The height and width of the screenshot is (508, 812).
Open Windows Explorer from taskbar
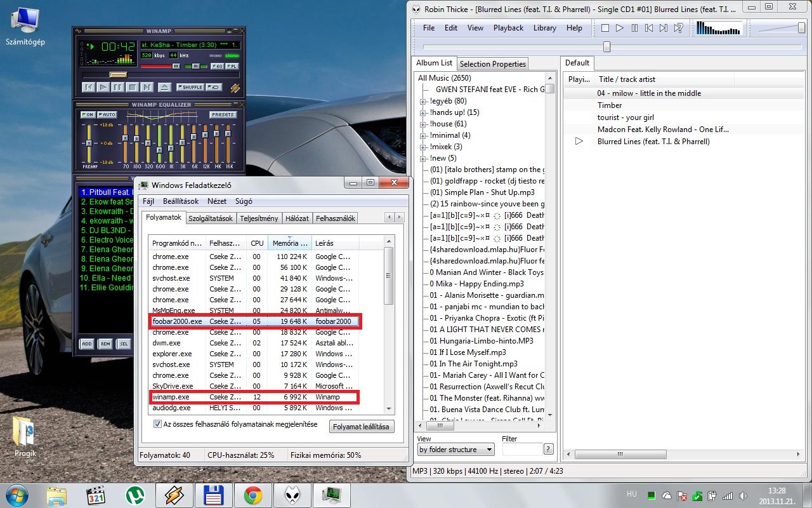pyautogui.click(x=56, y=495)
